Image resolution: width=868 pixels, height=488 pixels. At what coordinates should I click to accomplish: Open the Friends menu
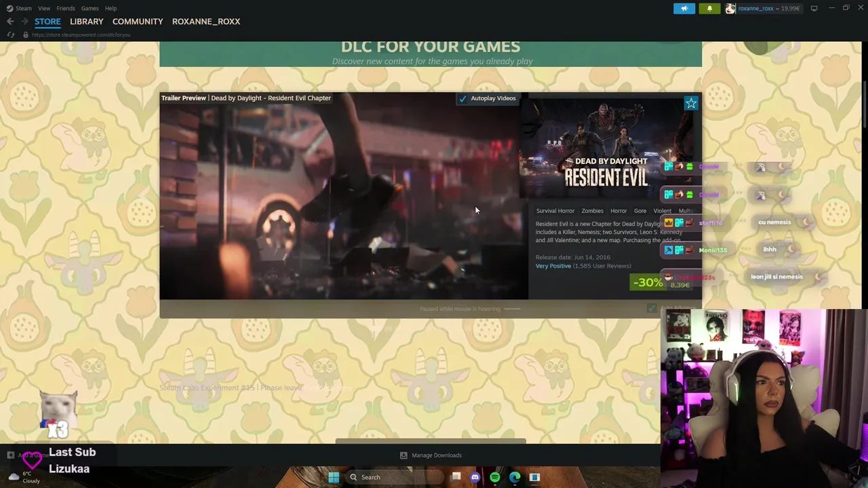click(66, 8)
